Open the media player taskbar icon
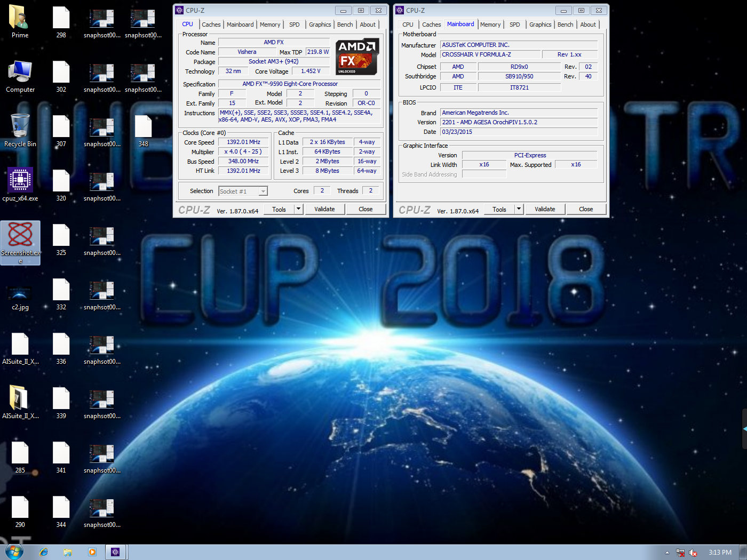 coord(92,552)
